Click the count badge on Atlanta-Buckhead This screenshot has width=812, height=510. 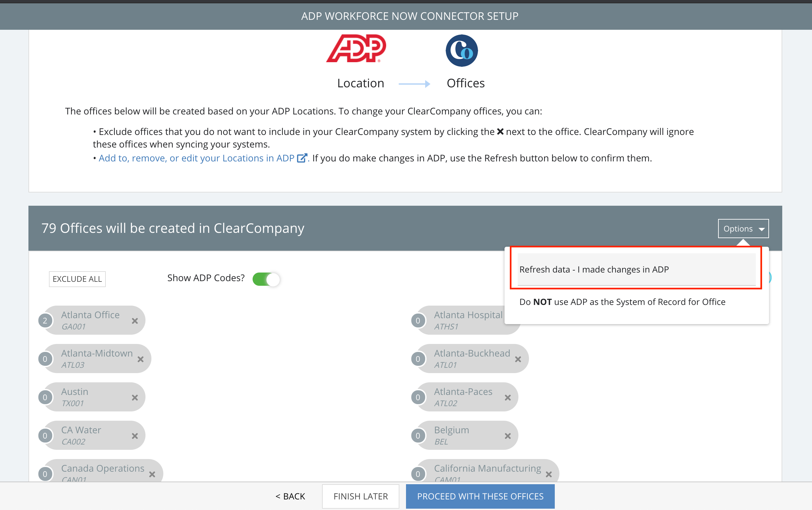coord(418,359)
